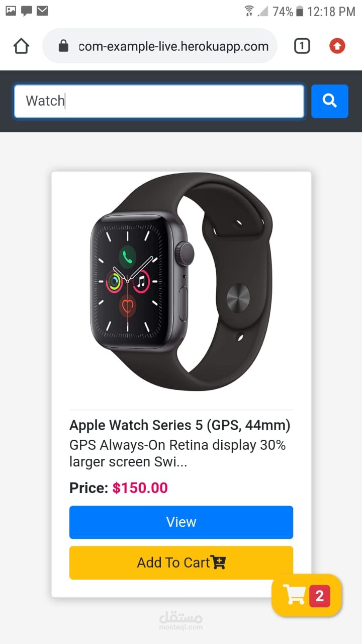Click the padlock icon in address bar
362x644 pixels.
pyautogui.click(x=63, y=46)
